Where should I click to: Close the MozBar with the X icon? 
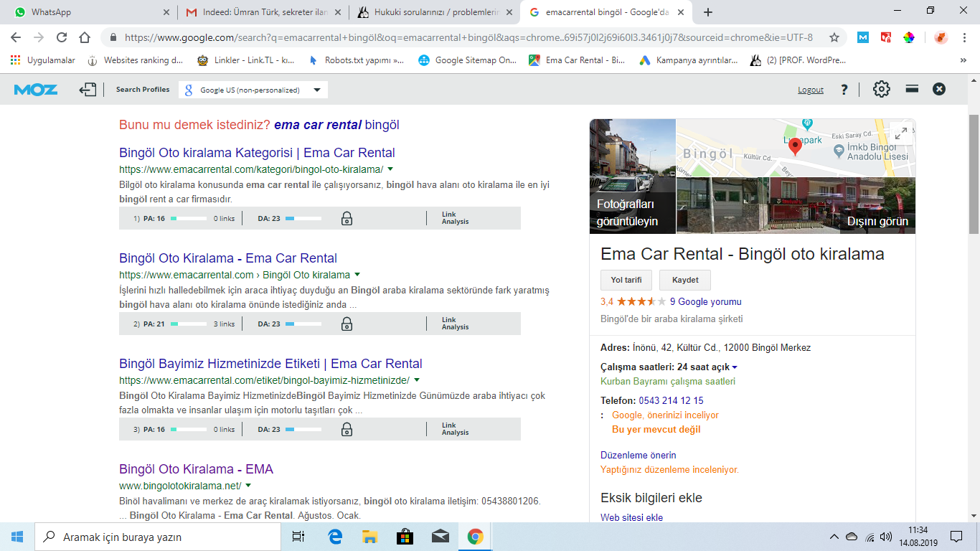pyautogui.click(x=939, y=89)
